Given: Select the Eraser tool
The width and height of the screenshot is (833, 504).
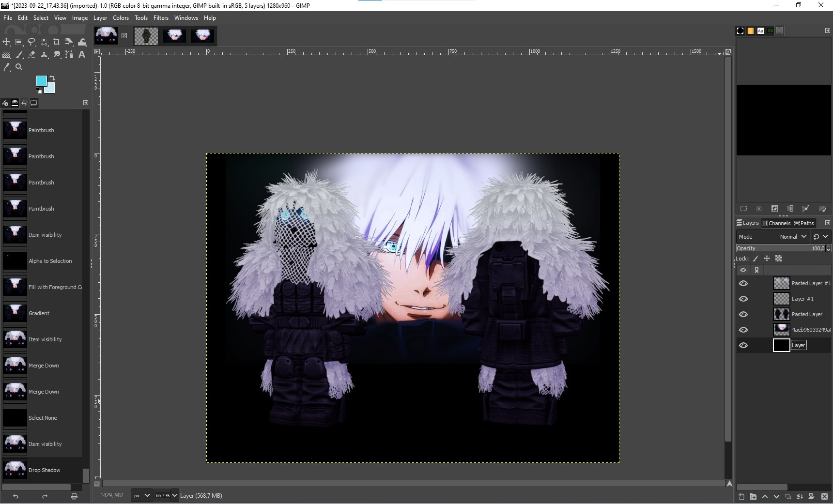Looking at the screenshot, I should [31, 55].
